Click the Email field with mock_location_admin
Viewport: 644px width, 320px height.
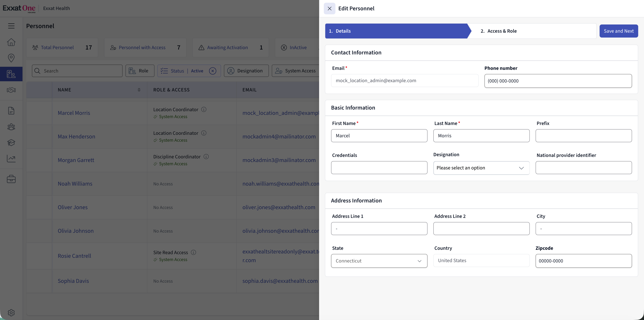(404, 81)
